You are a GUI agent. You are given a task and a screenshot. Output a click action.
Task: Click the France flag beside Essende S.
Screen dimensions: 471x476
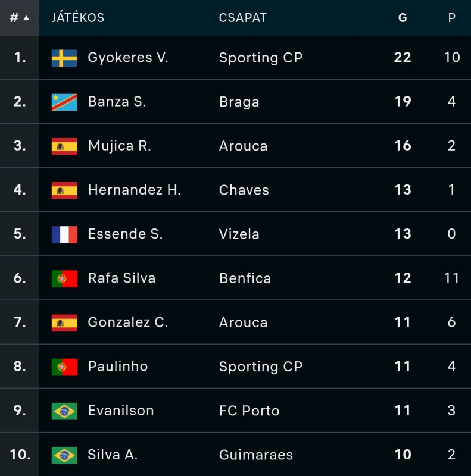tap(64, 234)
